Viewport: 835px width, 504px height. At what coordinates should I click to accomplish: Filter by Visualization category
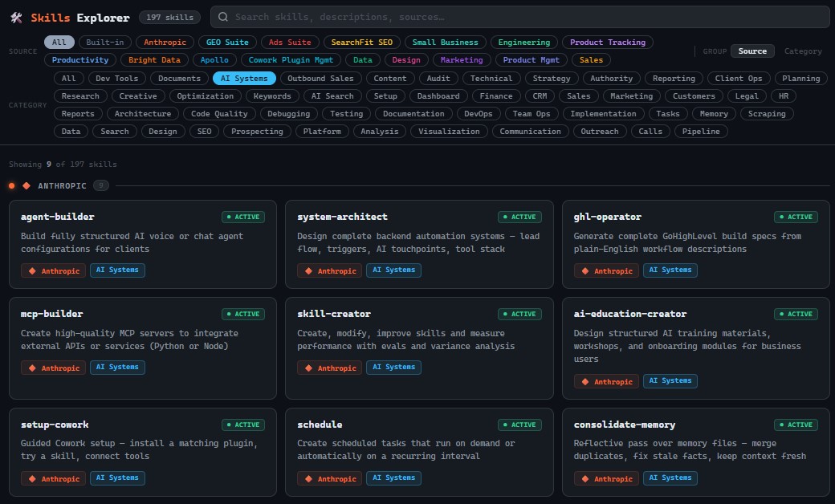tap(449, 131)
